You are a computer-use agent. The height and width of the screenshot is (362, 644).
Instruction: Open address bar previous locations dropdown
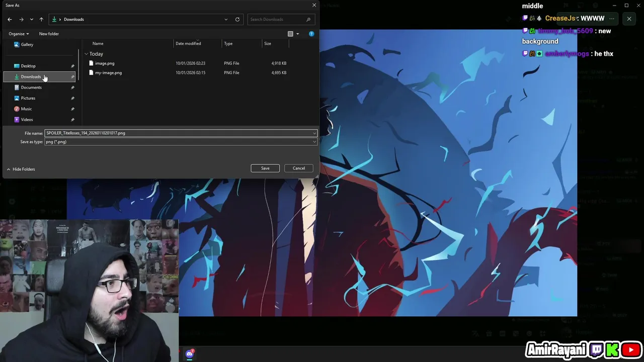[226, 19]
